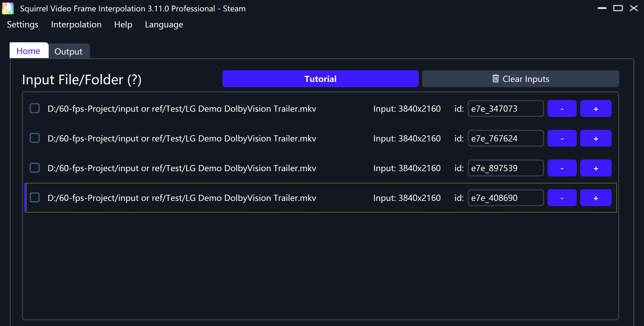
Task: Select the checkbox on the e7e_767624 row
Action: pyautogui.click(x=34, y=138)
